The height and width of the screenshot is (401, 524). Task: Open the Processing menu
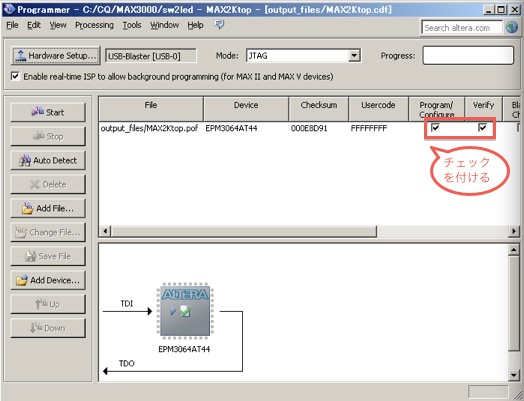point(94,25)
